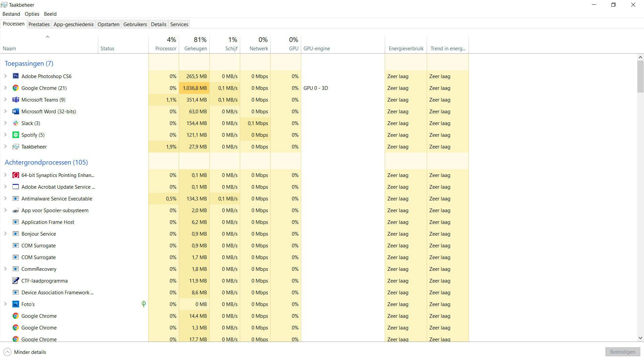
Task: Select the Taakbeheer process icon
Action: pos(15,146)
